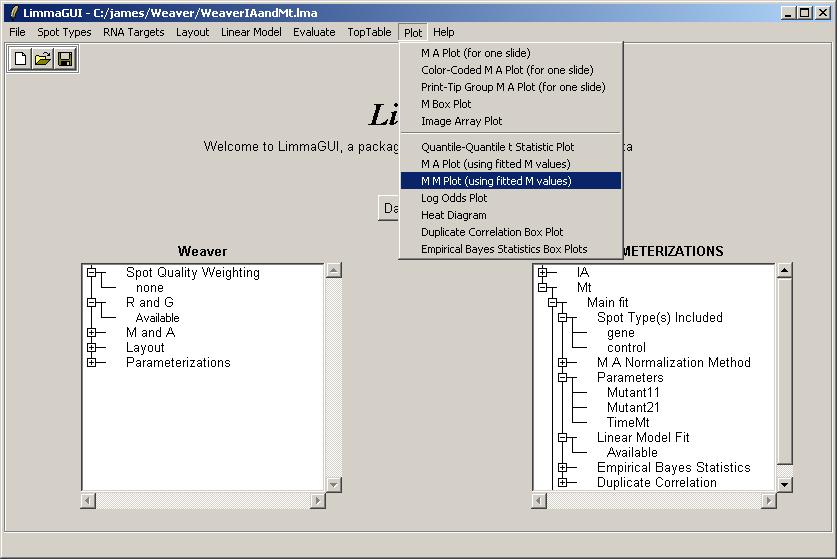
Task: Collapse the Spot Quality Weighting node
Action: tap(91, 272)
